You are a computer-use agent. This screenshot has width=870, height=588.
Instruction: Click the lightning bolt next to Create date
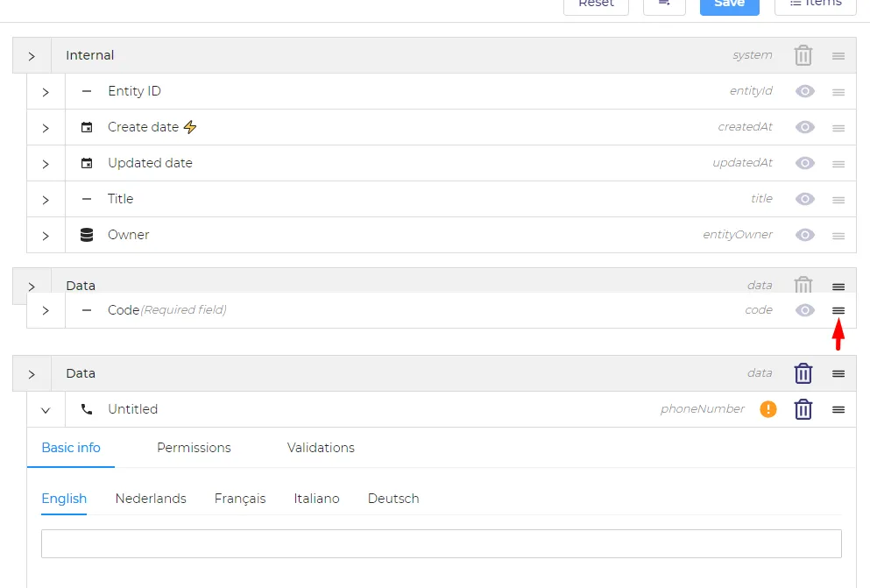[x=190, y=127]
